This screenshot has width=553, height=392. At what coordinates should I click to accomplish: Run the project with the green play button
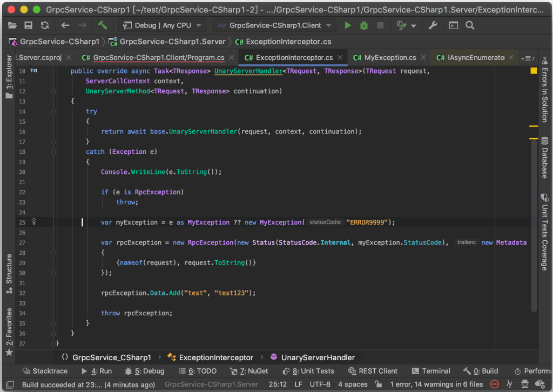(x=348, y=25)
